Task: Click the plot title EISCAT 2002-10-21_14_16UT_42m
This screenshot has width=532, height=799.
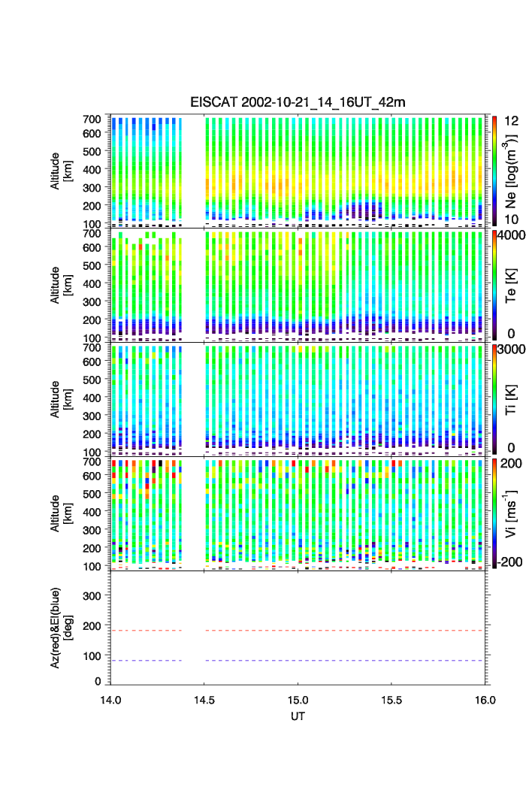Action: (298, 102)
